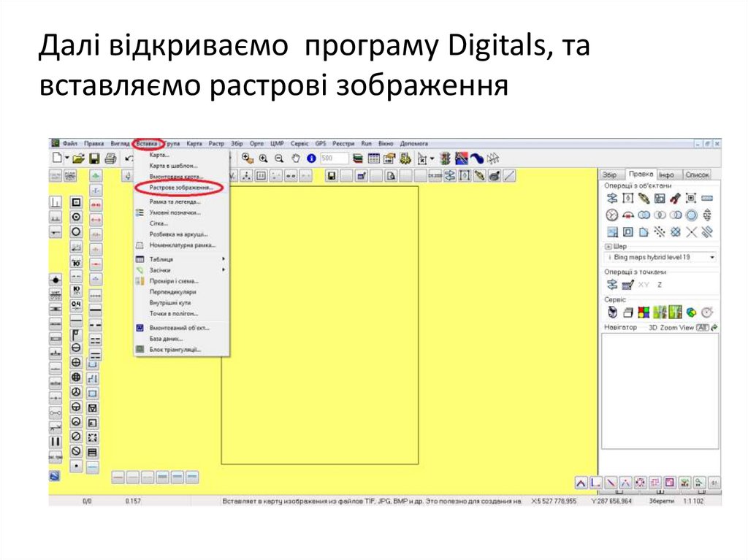Click the clock-like icon in object operations
The height and width of the screenshot is (560, 748).
pyautogui.click(x=612, y=215)
